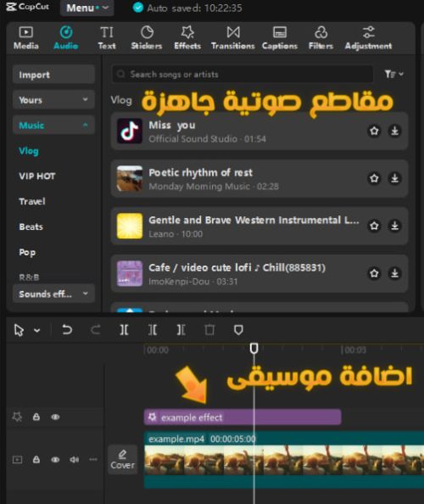Expand the Yours section
424x504 pixels.
coord(53,100)
